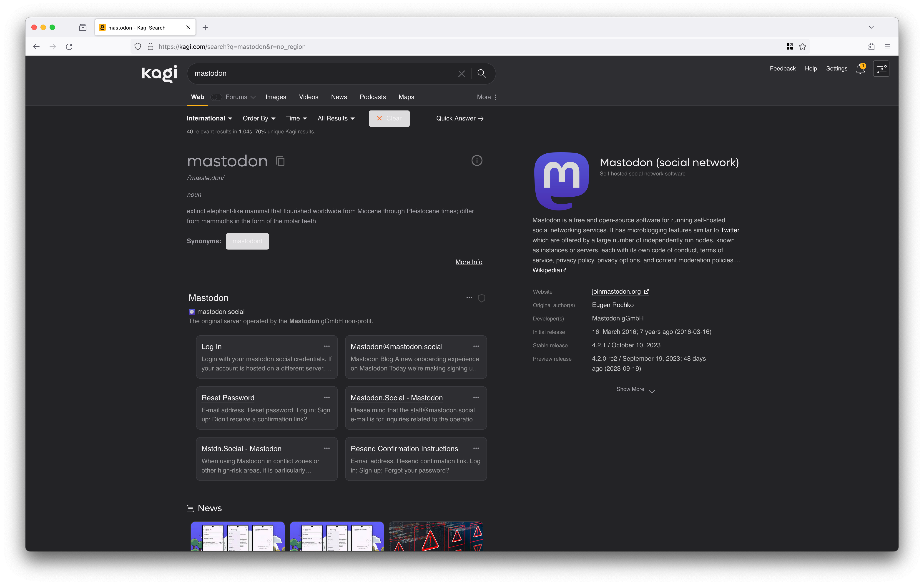The width and height of the screenshot is (924, 585).
Task: Click the browser back arrow
Action: coord(36,47)
